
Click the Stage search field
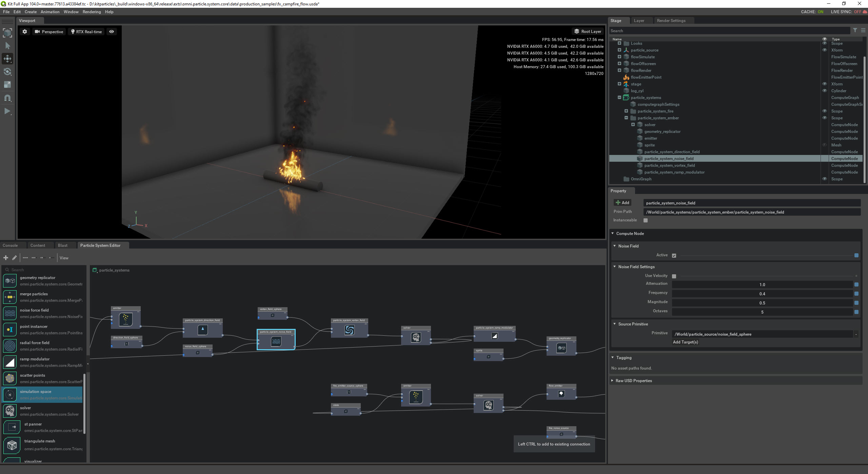(x=729, y=31)
